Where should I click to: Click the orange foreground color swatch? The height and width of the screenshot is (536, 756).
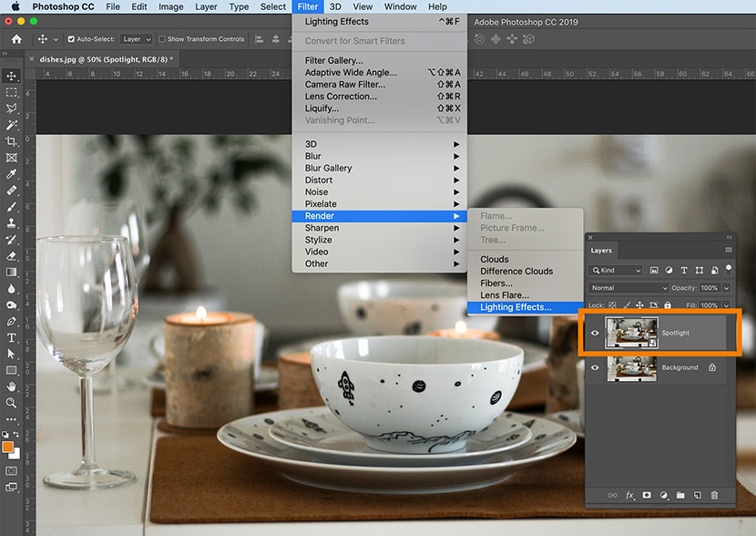pos(8,448)
